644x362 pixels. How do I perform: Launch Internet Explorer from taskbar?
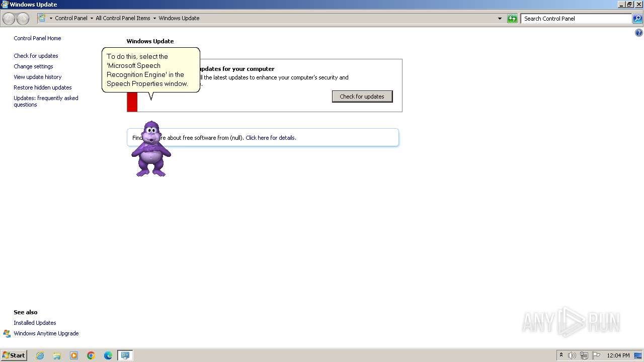click(x=40, y=355)
